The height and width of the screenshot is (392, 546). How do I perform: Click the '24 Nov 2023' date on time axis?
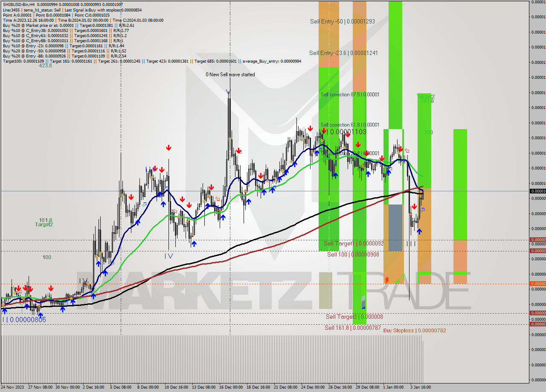pos(13,387)
